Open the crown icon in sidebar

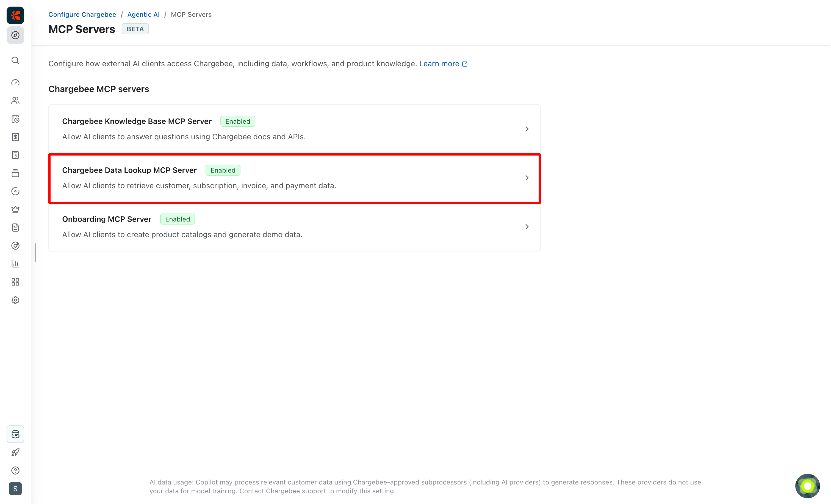15,209
